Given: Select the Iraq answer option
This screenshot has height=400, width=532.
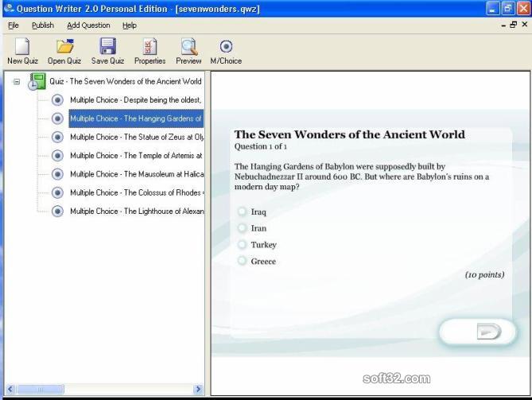Looking at the screenshot, I should [242, 212].
